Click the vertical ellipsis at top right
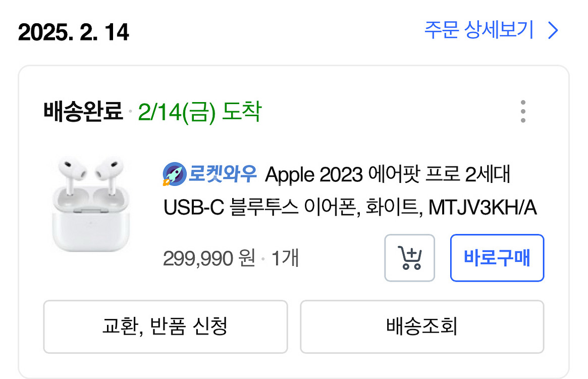The height and width of the screenshot is (379, 588). point(523,111)
